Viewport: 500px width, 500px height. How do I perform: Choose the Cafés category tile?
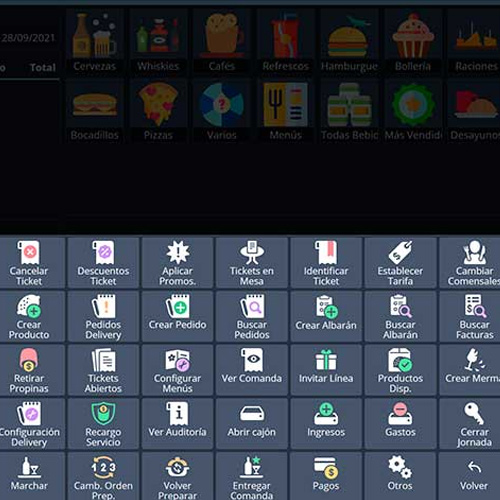point(222,43)
